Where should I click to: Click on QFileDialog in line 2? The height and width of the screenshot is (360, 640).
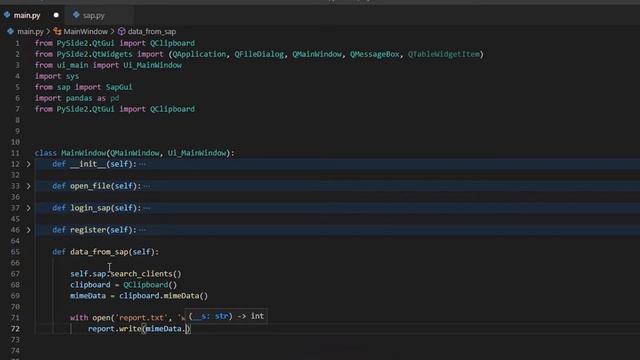259,54
